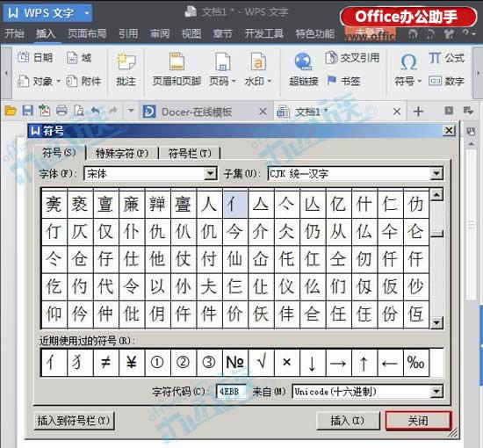Viewport: 483px width, 448px height.
Task: Click the 水印 watermark icon
Action: point(258,62)
